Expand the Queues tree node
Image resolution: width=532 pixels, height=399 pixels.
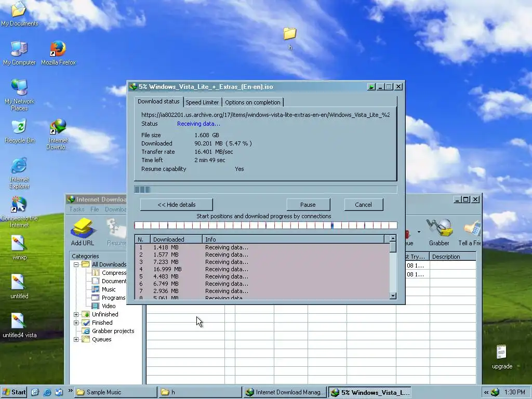pyautogui.click(x=76, y=339)
